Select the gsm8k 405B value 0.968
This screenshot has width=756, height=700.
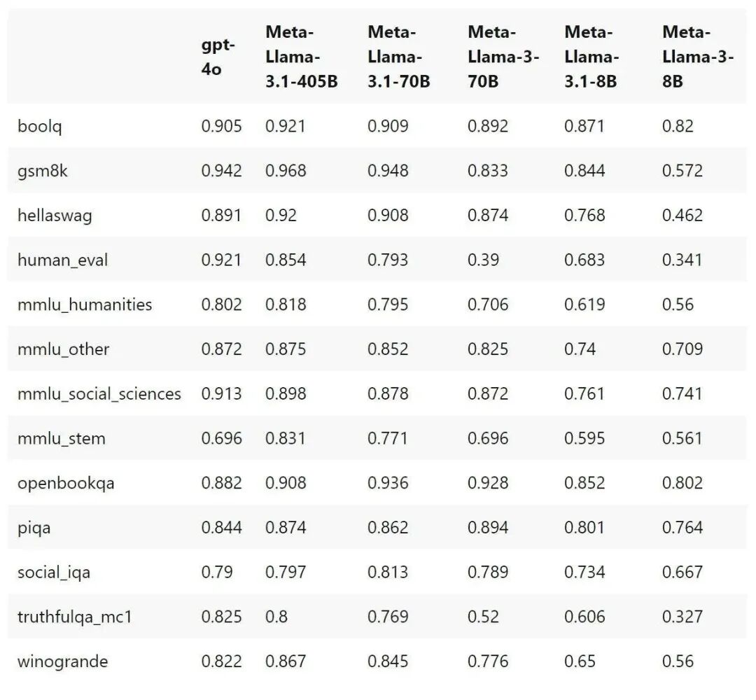[286, 171]
